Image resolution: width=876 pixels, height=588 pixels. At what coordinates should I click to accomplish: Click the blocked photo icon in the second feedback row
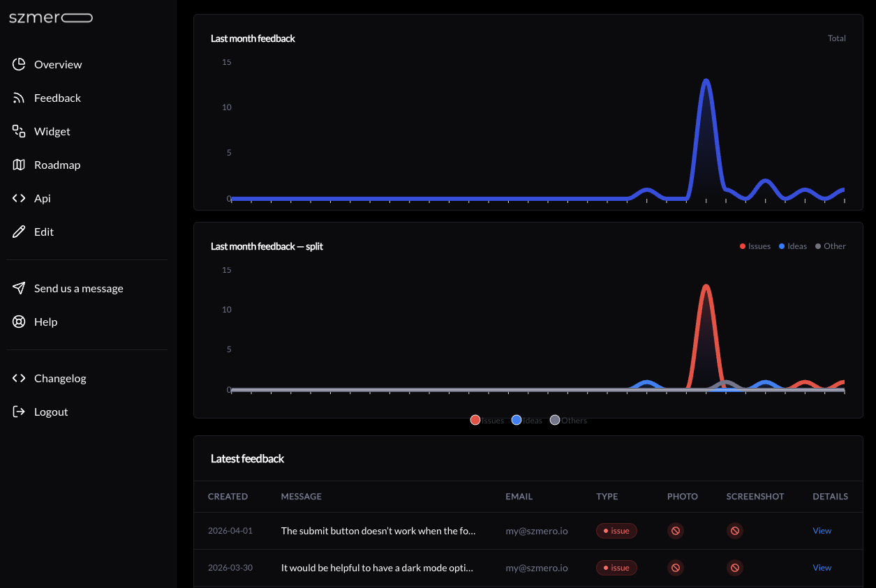click(x=675, y=568)
